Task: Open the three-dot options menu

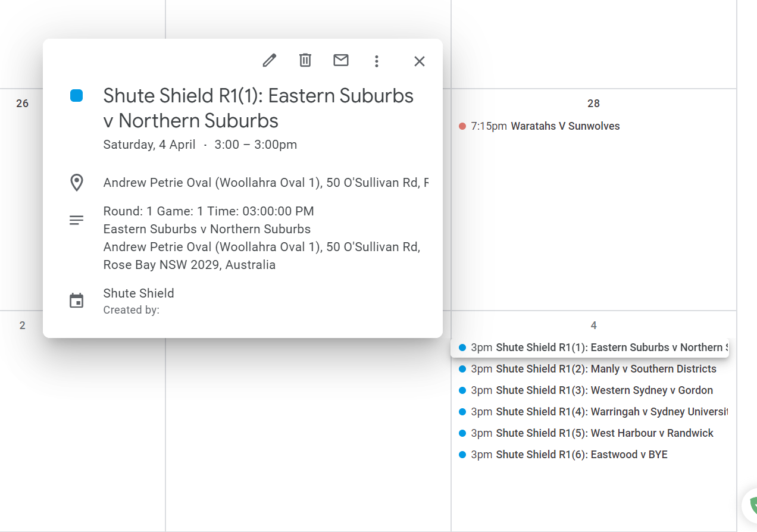Action: pos(376,61)
